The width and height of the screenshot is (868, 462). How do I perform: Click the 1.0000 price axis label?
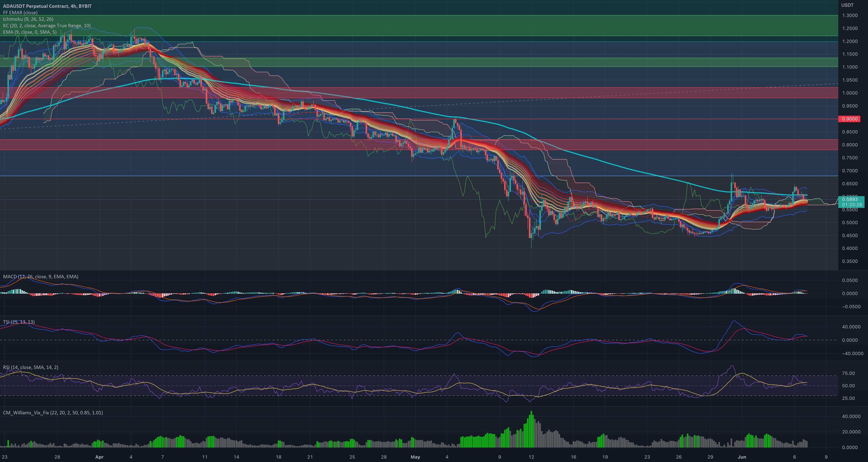850,93
